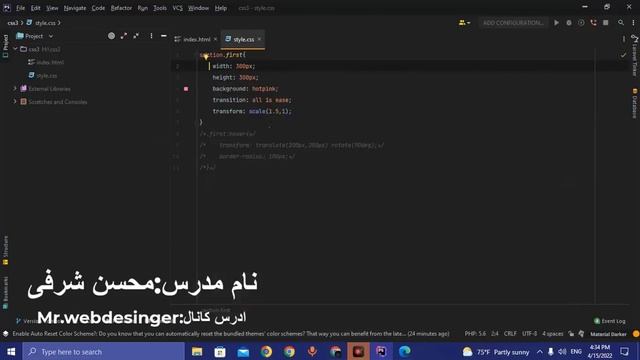
Task: Expand the External Libraries node
Action: pos(15,89)
